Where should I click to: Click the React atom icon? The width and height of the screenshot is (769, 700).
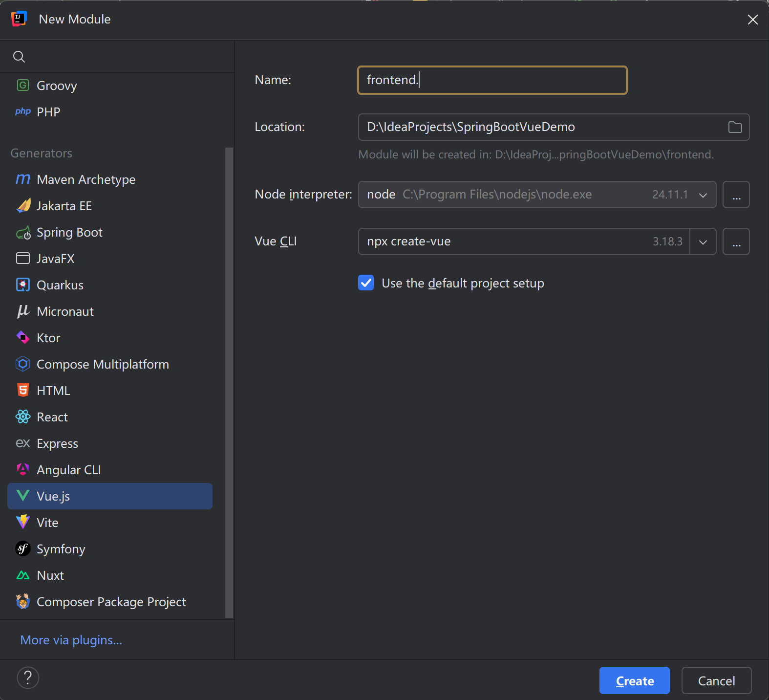click(23, 417)
